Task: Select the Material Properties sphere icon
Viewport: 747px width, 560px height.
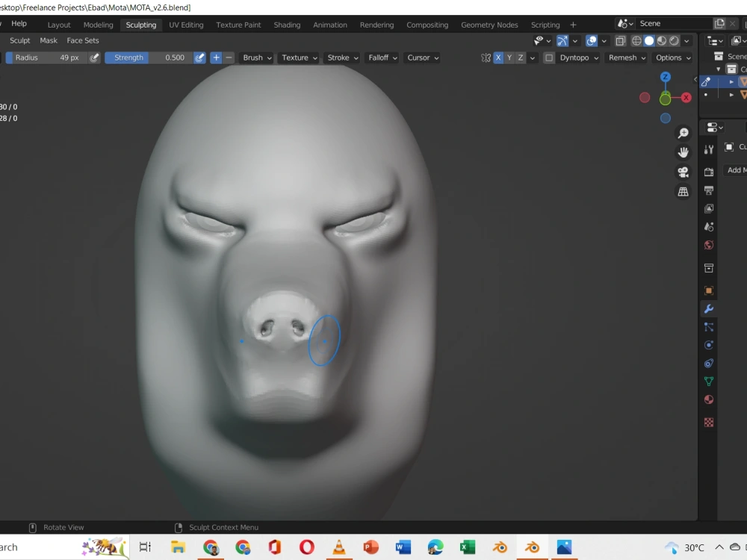Action: pos(708,399)
